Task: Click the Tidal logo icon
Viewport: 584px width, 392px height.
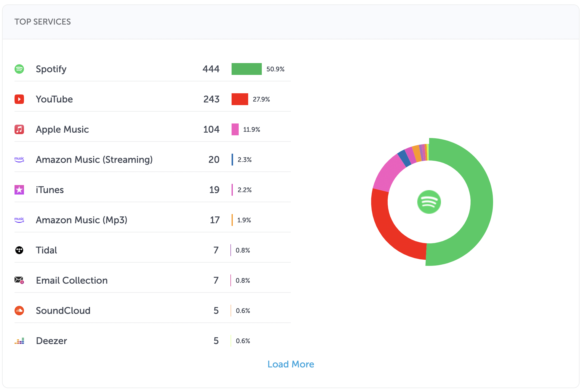Action: click(19, 250)
